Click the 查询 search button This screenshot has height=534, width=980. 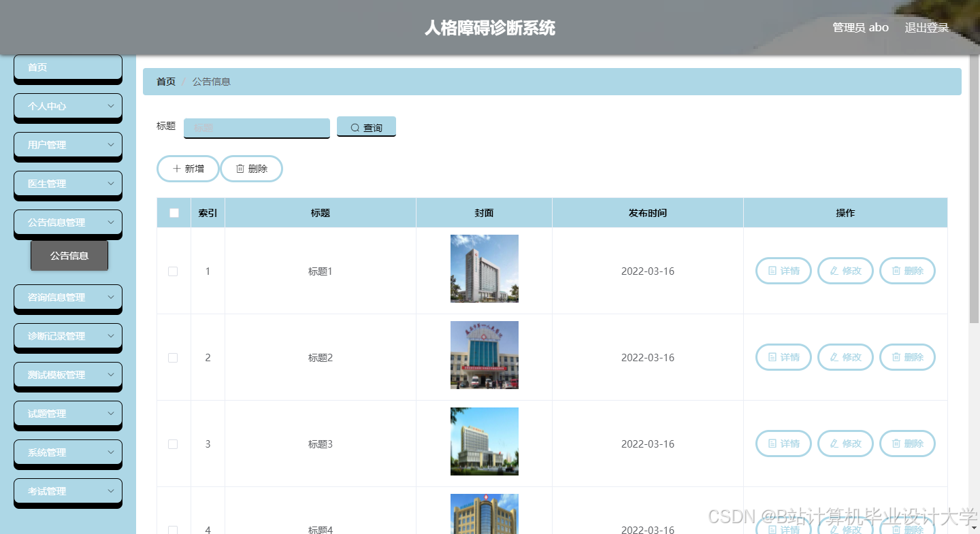pyautogui.click(x=366, y=127)
